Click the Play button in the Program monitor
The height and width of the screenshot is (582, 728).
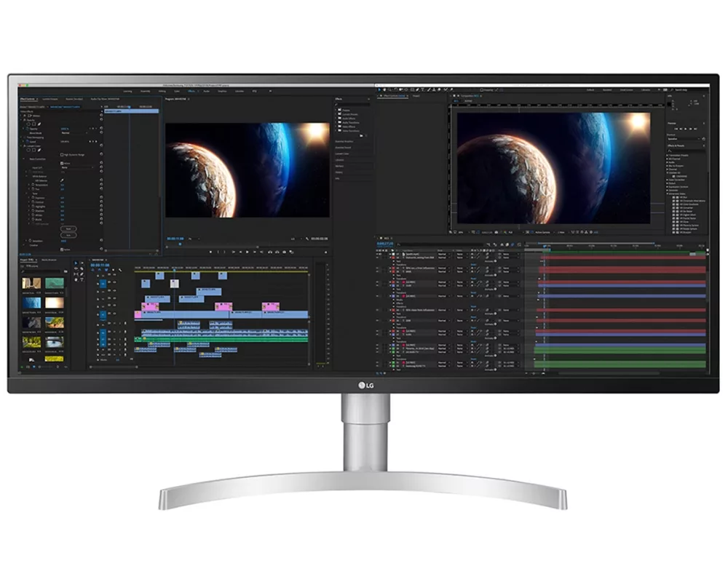247,252
